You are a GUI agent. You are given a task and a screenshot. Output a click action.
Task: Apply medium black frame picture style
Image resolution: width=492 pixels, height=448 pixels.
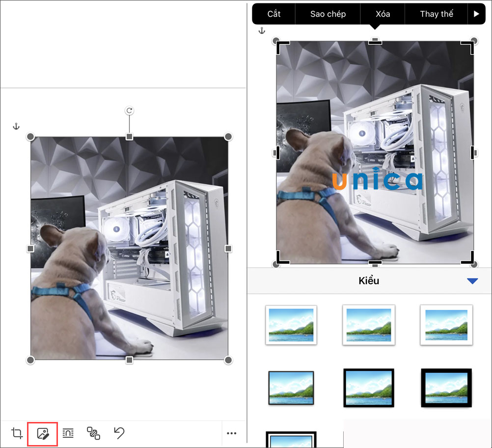coord(369,388)
